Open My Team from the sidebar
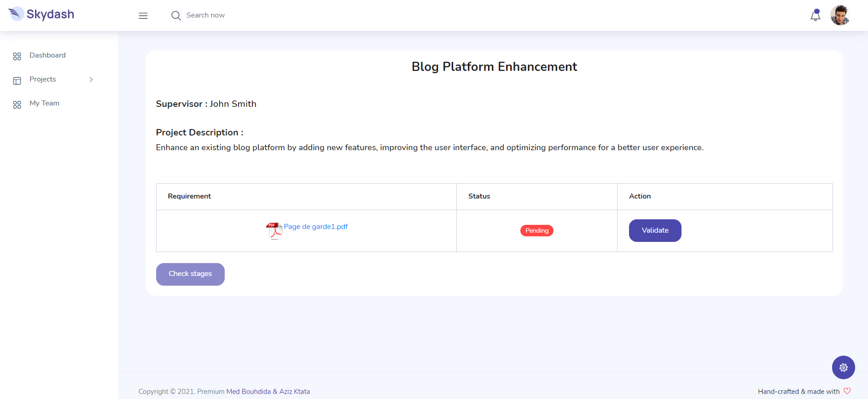Image resolution: width=868 pixels, height=399 pixels. click(44, 103)
